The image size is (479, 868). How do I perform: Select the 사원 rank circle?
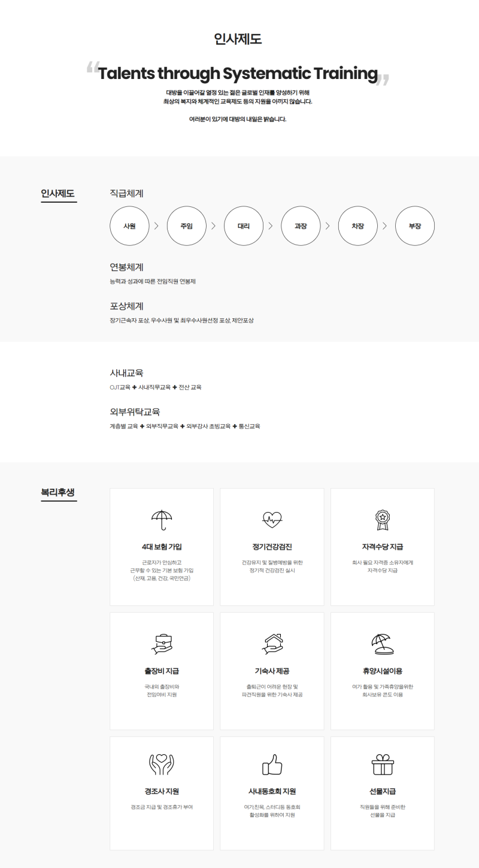pyautogui.click(x=129, y=226)
